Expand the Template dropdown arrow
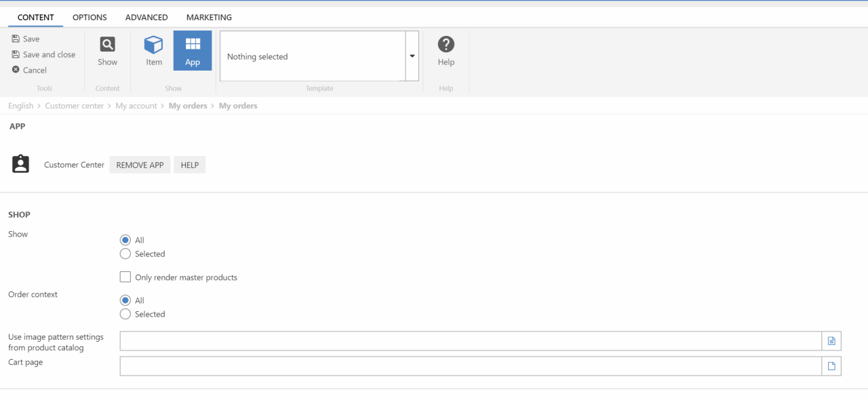This screenshot has width=868, height=402. (x=412, y=56)
